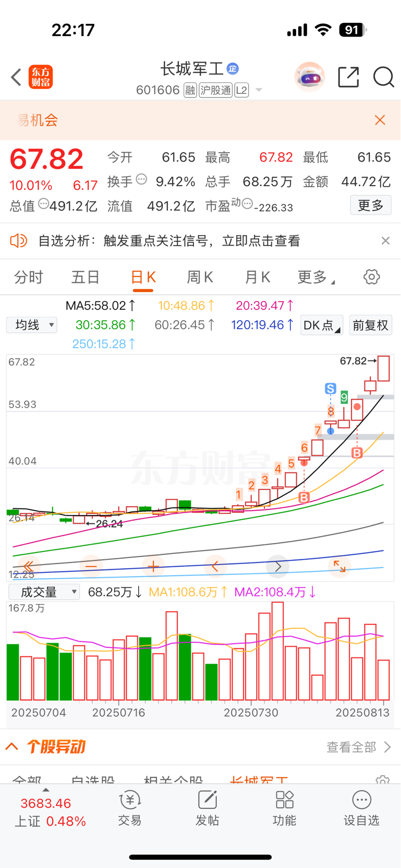Tap the 上证 index ticker
The width and height of the screenshot is (401, 868).
click(x=50, y=812)
